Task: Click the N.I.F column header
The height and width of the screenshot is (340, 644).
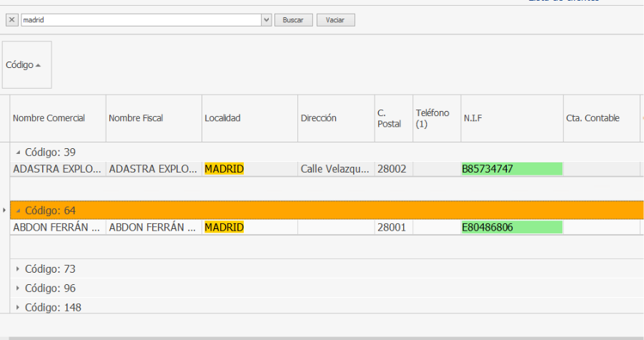Action: coord(472,118)
